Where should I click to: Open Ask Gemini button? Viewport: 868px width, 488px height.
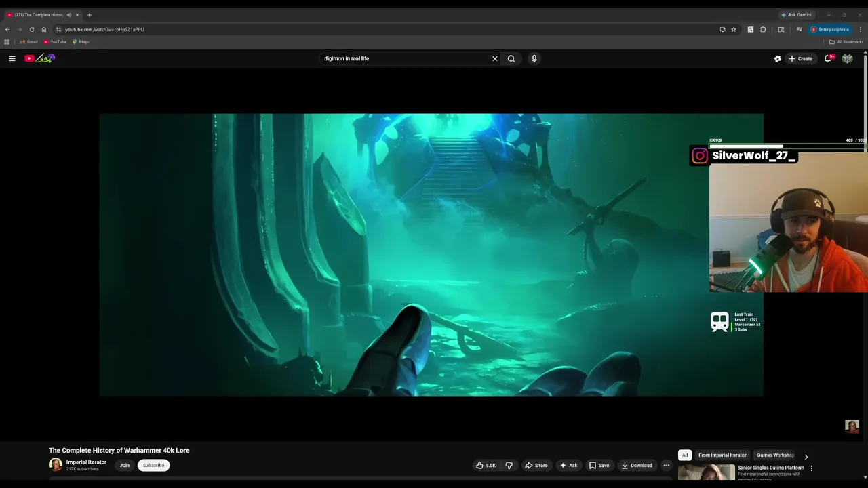pyautogui.click(x=796, y=14)
